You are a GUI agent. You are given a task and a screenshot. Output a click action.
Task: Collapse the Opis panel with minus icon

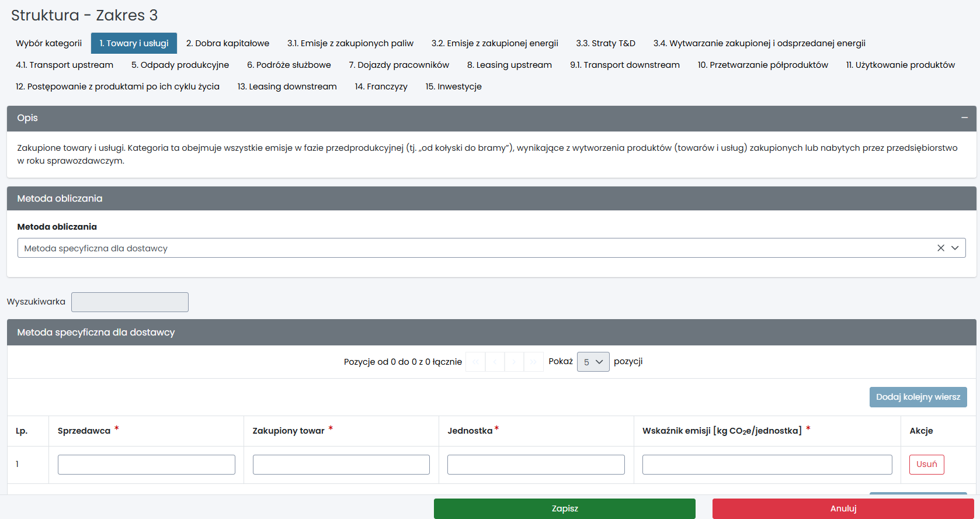964,118
